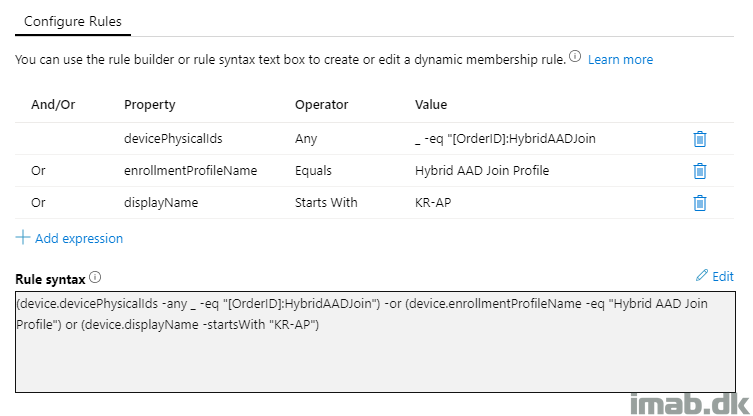Click the Hybrid AAD Join Profile value
Image resolution: width=753 pixels, height=416 pixels.
click(x=482, y=171)
